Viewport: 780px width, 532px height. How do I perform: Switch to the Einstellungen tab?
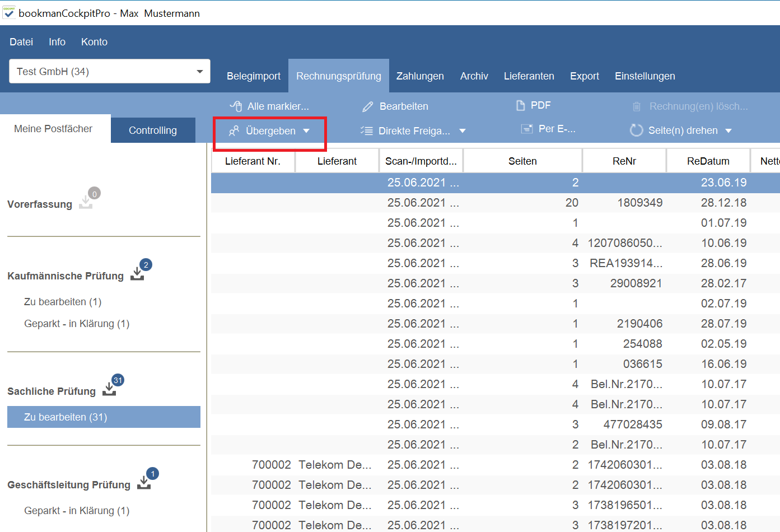click(645, 76)
